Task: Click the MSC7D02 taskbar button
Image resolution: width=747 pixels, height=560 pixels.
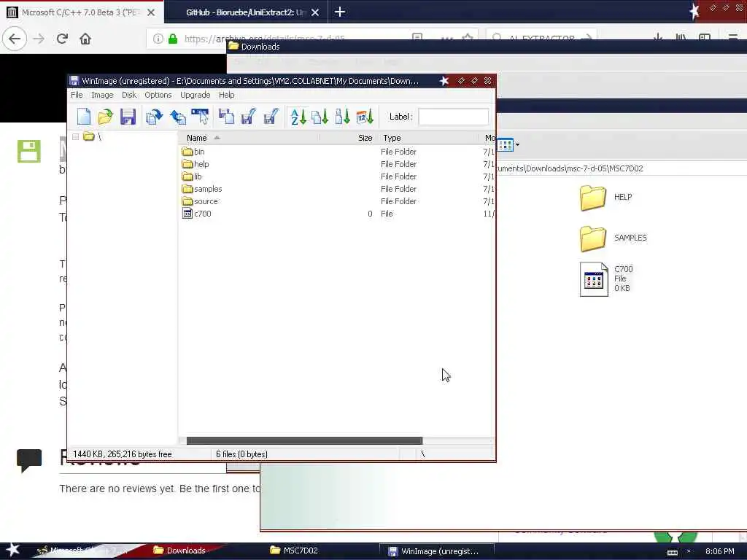Action: pos(300,551)
